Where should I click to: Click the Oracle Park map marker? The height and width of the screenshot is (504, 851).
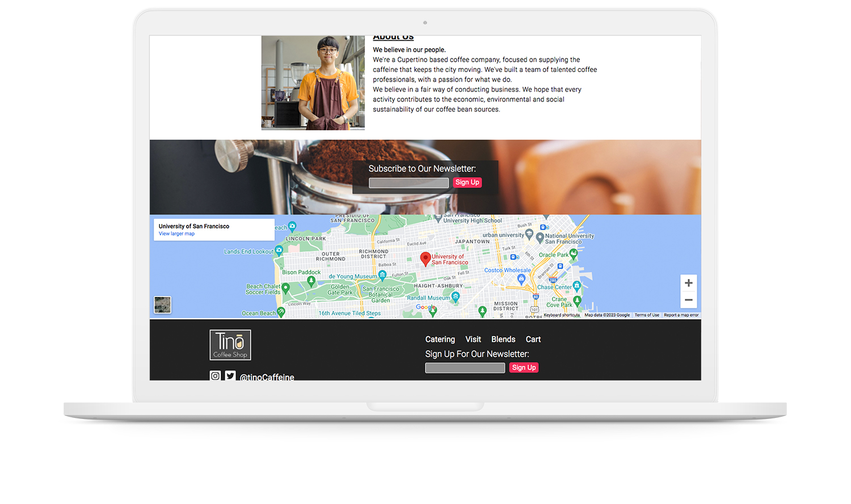point(573,254)
